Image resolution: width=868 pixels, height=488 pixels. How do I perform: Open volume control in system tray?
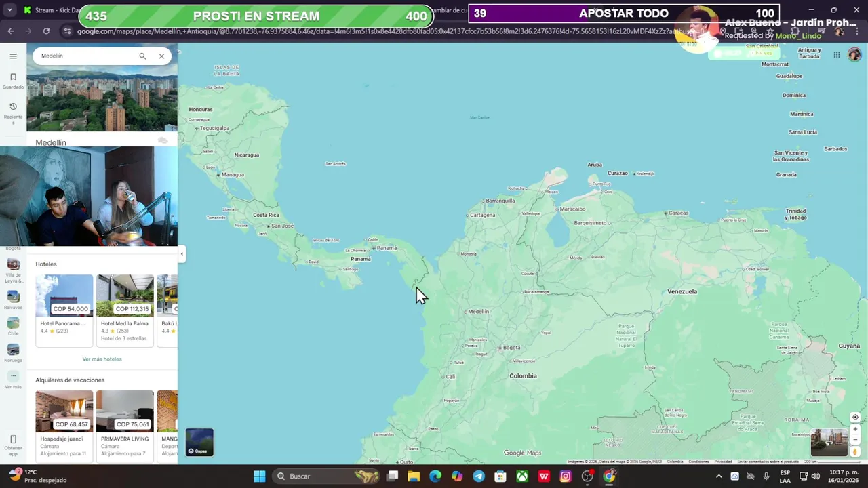pyautogui.click(x=815, y=476)
